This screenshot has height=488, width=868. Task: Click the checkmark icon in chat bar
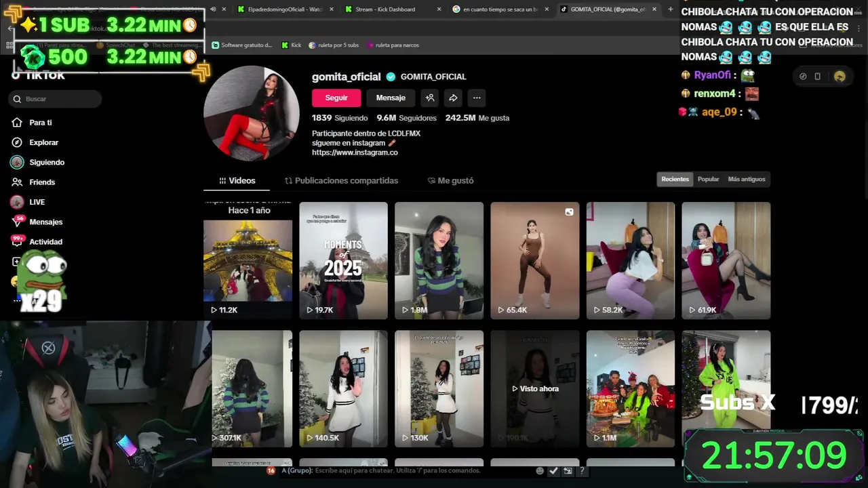point(553,470)
